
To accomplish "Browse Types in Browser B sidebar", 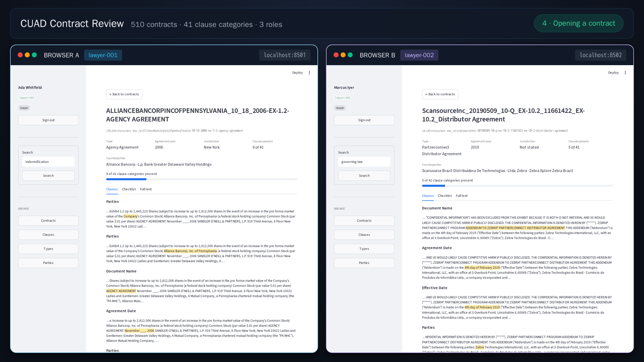I will click(x=364, y=249).
